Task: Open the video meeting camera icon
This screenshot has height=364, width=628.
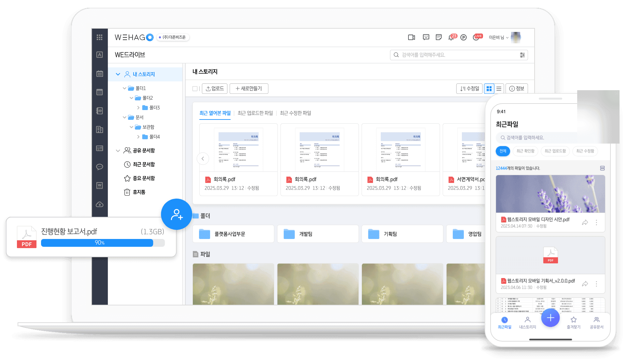Action: [411, 37]
